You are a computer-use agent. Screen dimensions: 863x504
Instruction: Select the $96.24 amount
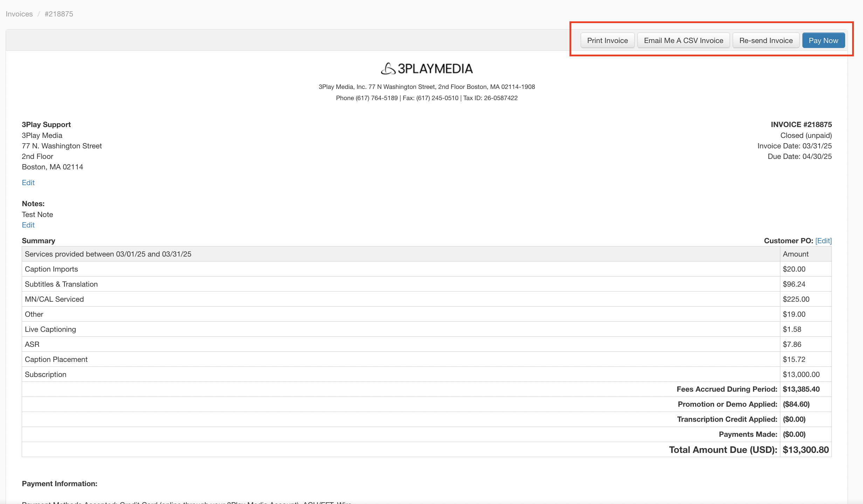(x=794, y=284)
